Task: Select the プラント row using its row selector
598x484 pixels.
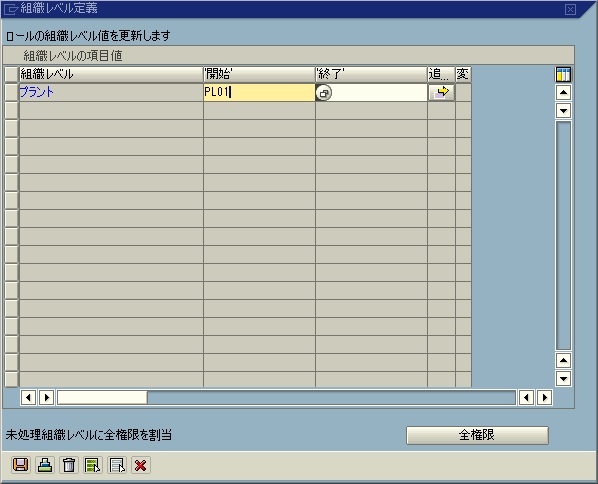Action: click(11, 92)
